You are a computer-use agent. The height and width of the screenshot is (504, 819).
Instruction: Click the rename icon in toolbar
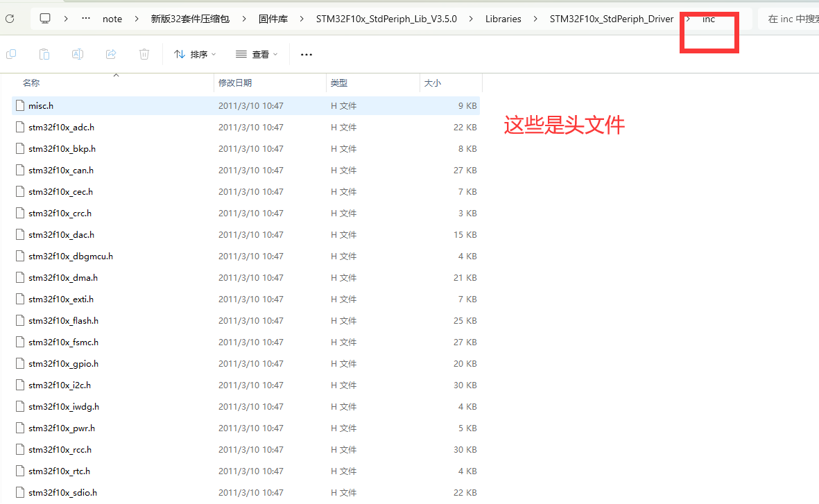(x=77, y=54)
